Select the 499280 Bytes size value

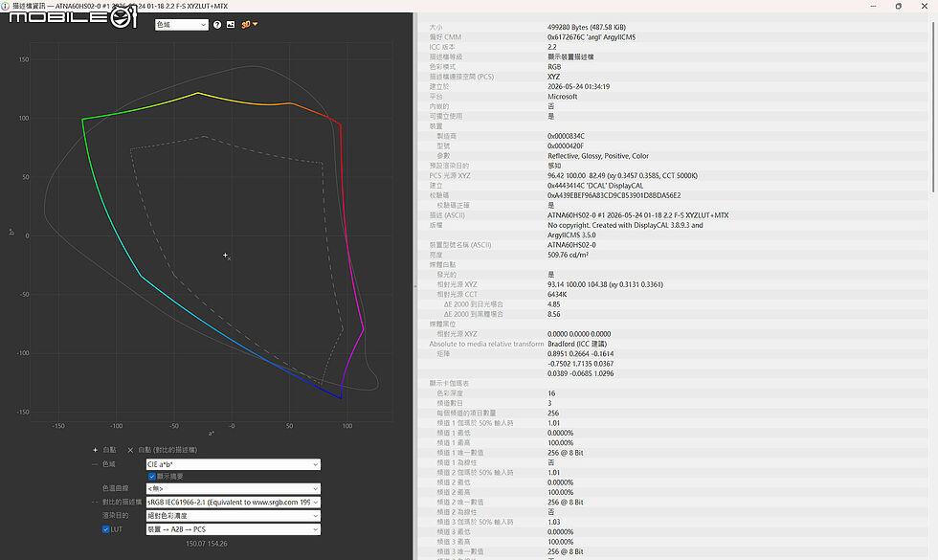pos(586,28)
